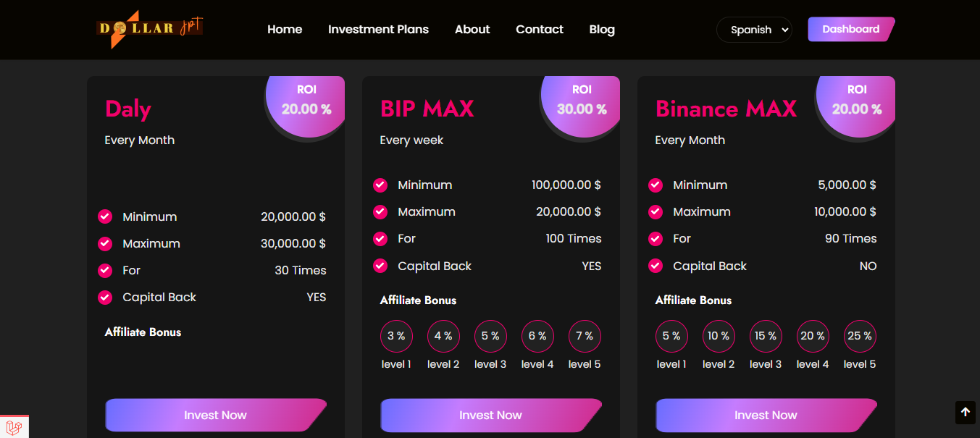The image size is (980, 438).
Task: Open the Spanish language dropdown
Action: [754, 30]
